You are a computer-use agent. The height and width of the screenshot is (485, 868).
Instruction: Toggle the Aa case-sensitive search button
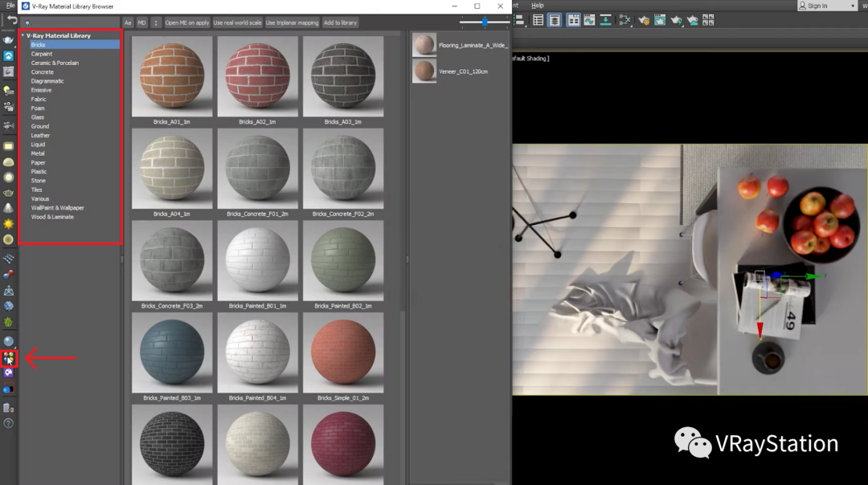pos(128,22)
